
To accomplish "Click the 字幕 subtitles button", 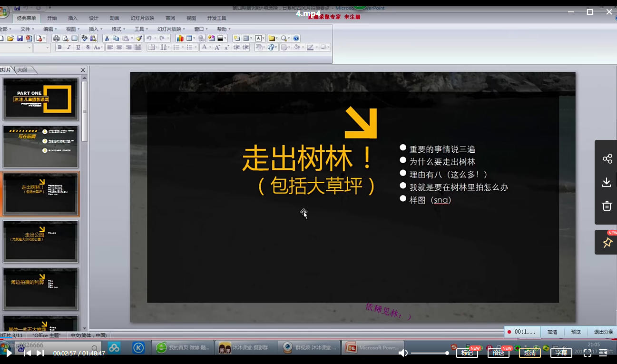I will (561, 353).
